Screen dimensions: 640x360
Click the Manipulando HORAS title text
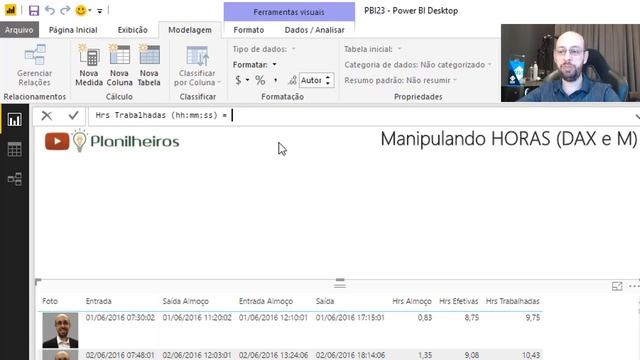[509, 139]
